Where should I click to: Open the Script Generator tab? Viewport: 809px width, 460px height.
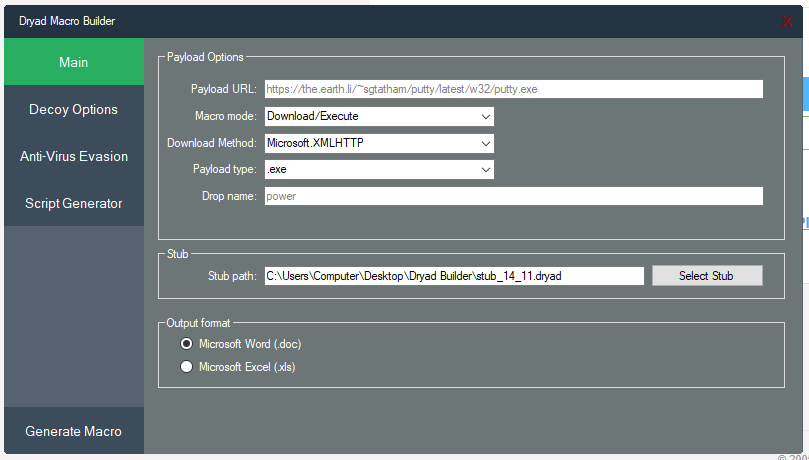[x=74, y=203]
